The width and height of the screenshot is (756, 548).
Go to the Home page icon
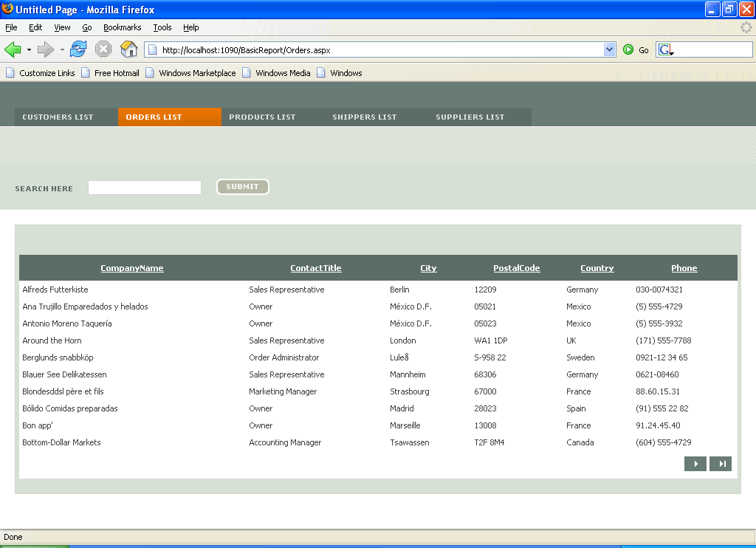tap(129, 49)
